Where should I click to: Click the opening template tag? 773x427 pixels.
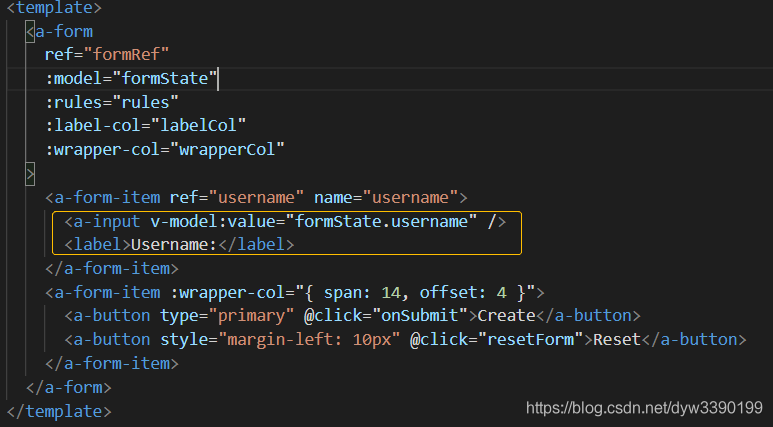click(x=54, y=7)
